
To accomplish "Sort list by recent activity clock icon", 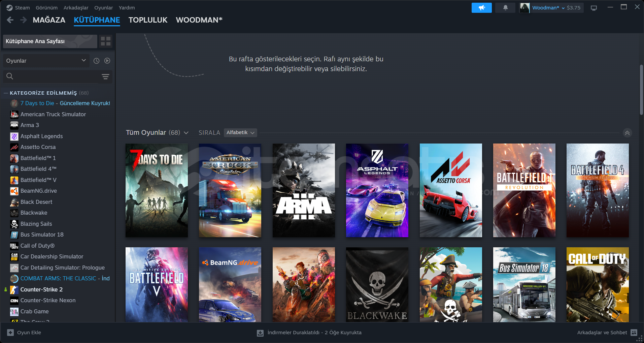I will (x=96, y=61).
